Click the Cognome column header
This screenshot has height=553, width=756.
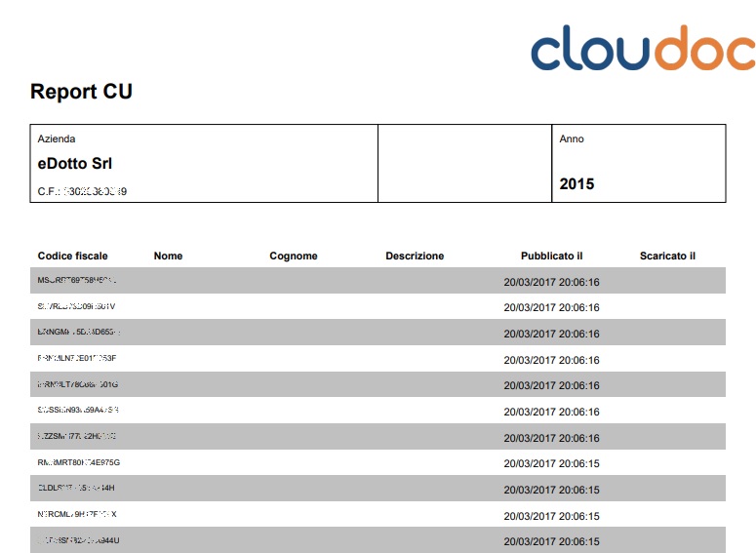point(294,256)
